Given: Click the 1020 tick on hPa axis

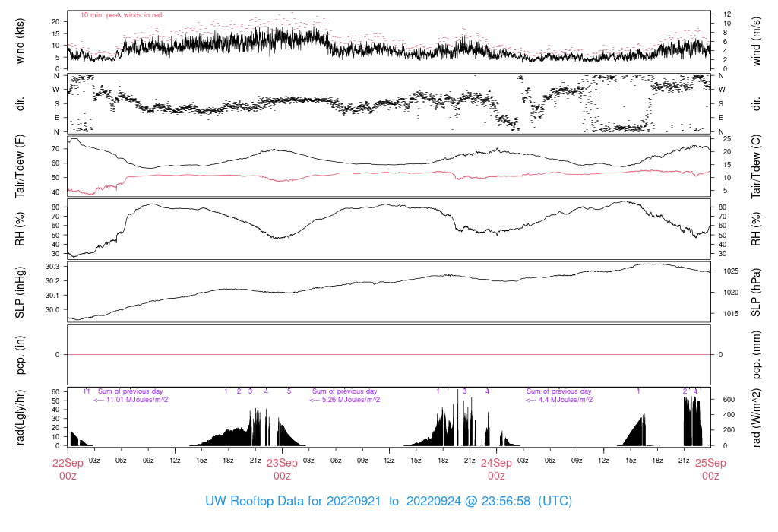Looking at the screenshot, I should pyautogui.click(x=731, y=293).
